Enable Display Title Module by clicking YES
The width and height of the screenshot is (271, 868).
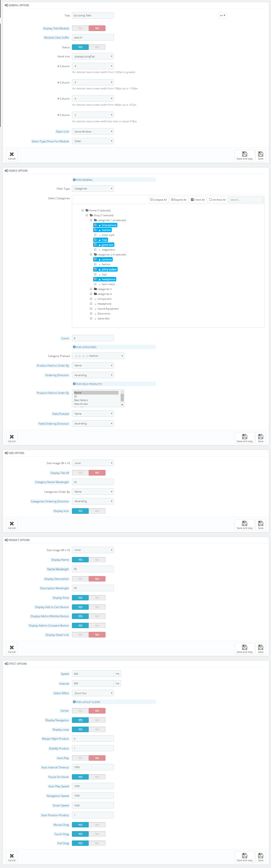(x=80, y=28)
